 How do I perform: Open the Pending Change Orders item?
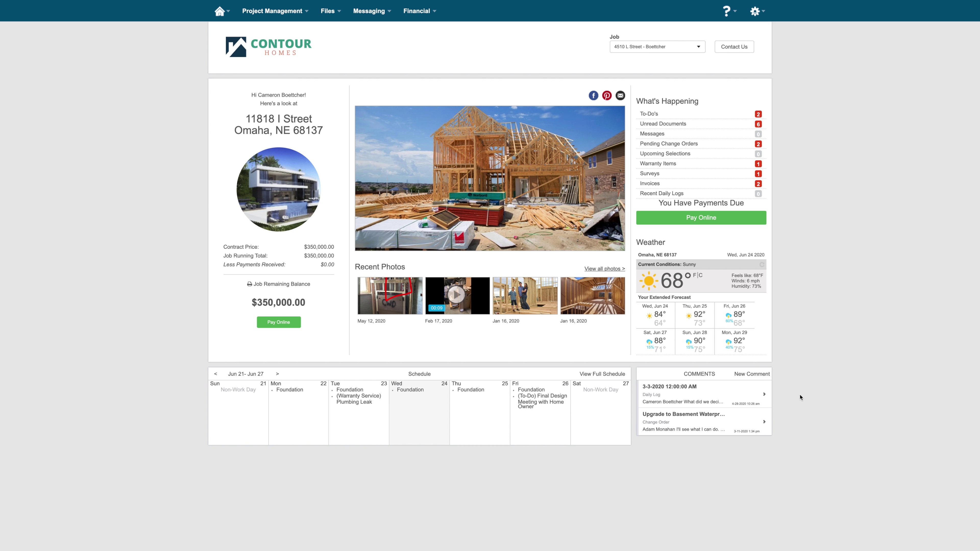[668, 144]
